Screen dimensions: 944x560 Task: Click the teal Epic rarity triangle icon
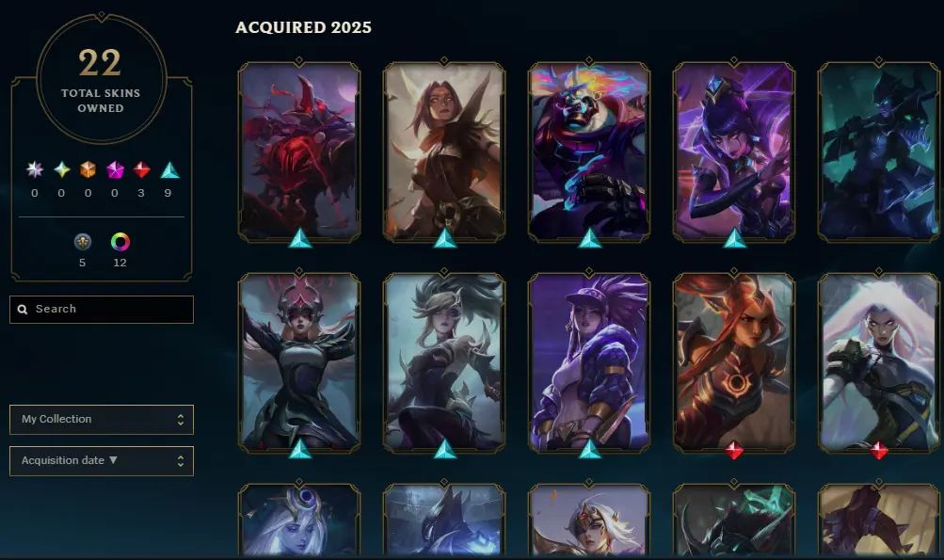click(x=169, y=170)
